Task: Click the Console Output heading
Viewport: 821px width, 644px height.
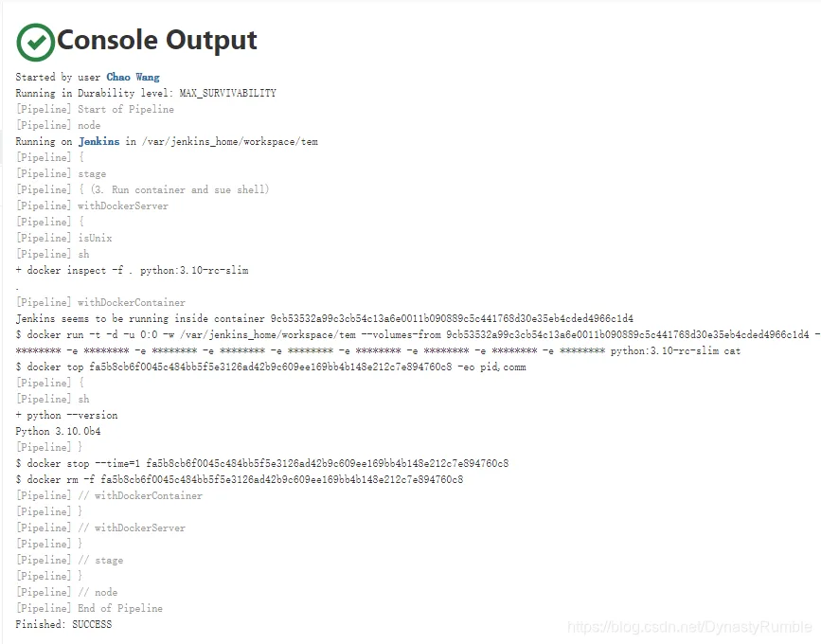Action: point(157,41)
